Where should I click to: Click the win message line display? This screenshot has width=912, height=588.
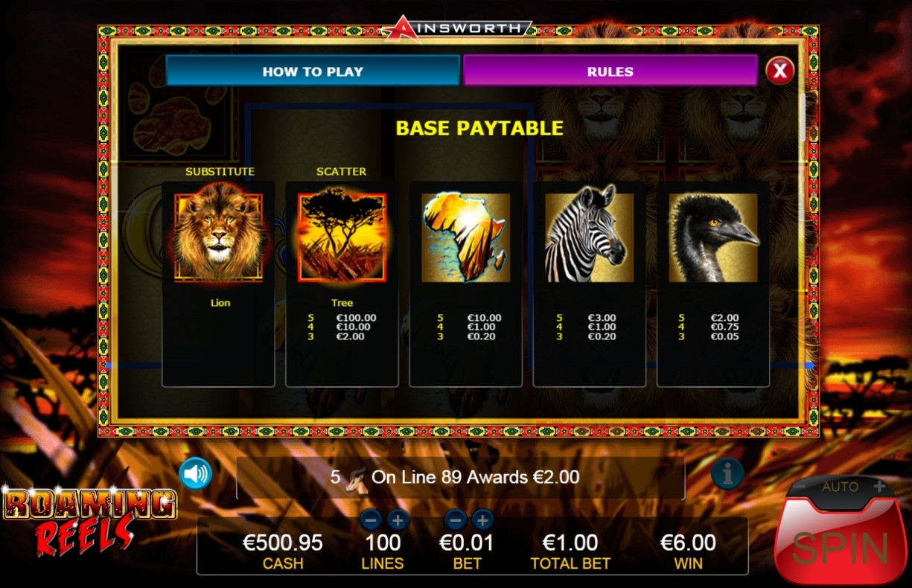(460, 477)
